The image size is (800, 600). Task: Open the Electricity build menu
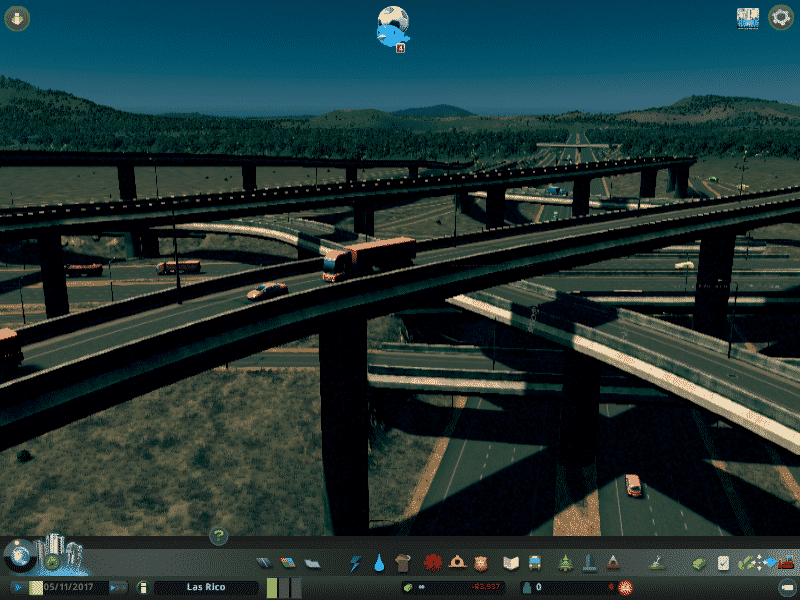coord(355,563)
